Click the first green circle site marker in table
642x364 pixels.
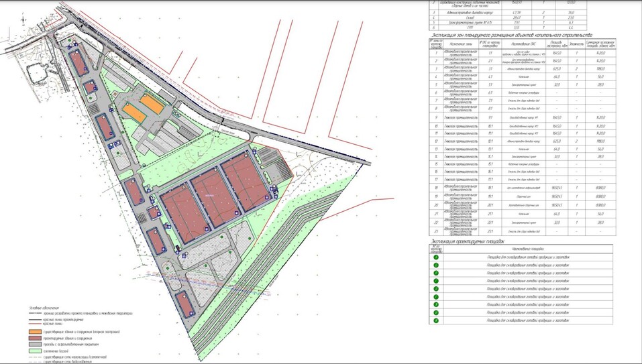436,257
